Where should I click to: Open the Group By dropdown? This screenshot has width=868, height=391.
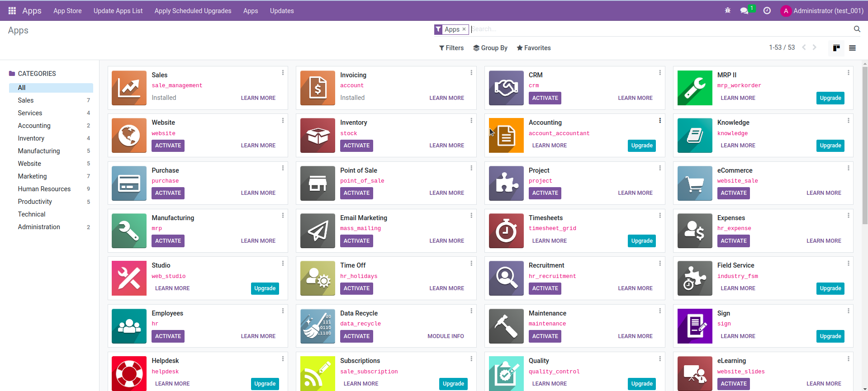tap(490, 48)
